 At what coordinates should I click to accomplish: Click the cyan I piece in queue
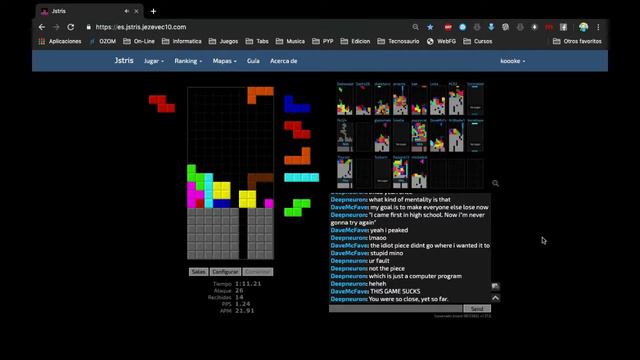point(302,177)
